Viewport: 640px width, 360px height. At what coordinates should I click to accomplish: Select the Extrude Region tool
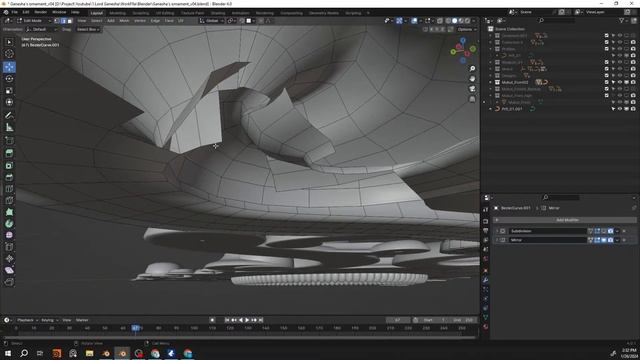(9, 153)
